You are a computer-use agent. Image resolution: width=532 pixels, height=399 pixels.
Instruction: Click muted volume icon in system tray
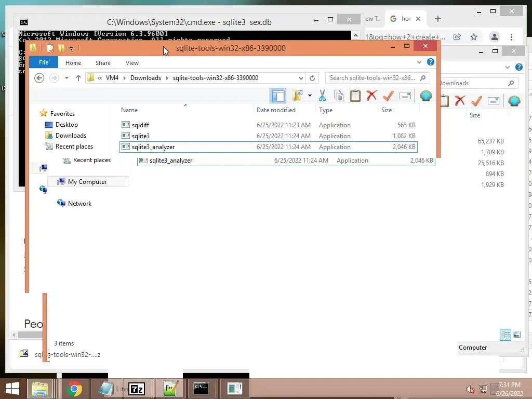tap(471, 389)
